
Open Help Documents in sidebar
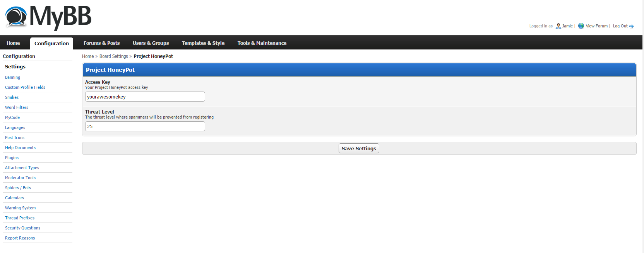[x=20, y=148]
